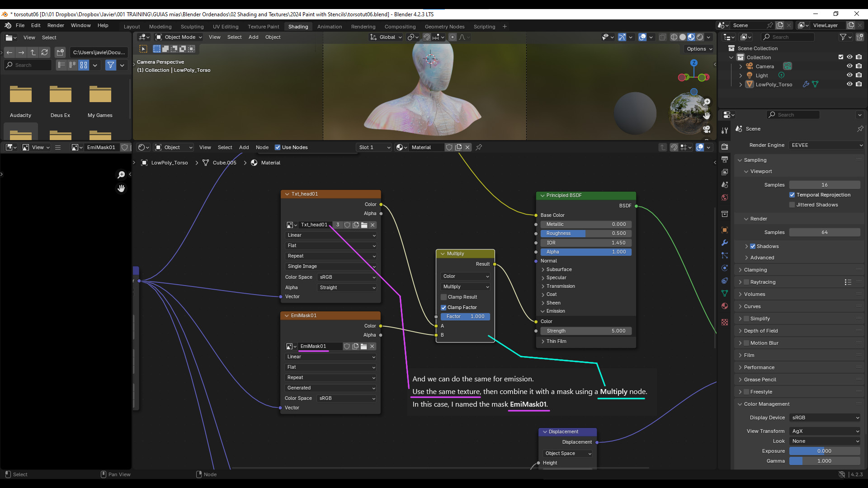Open the Render Engine dropdown

(827, 145)
